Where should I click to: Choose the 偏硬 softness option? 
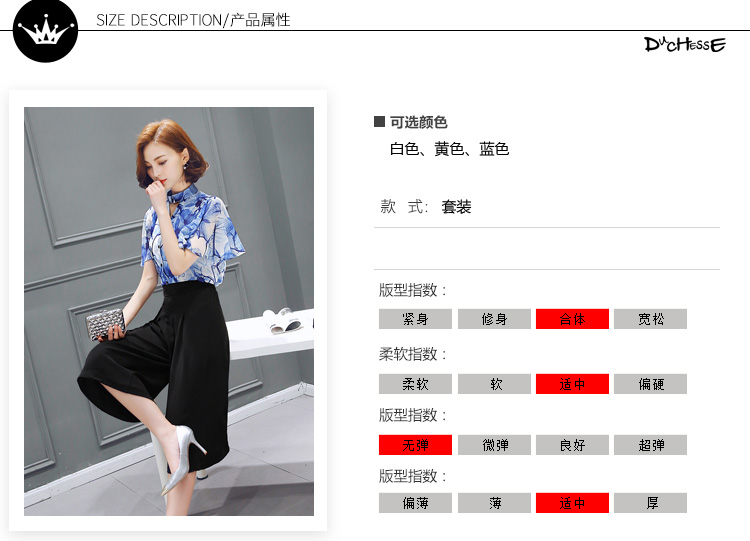(x=651, y=384)
